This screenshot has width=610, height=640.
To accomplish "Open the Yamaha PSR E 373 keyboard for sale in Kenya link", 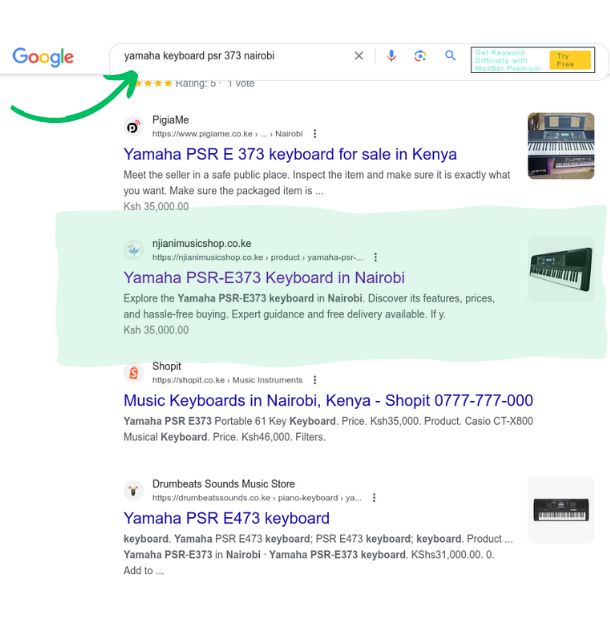I will point(290,154).
